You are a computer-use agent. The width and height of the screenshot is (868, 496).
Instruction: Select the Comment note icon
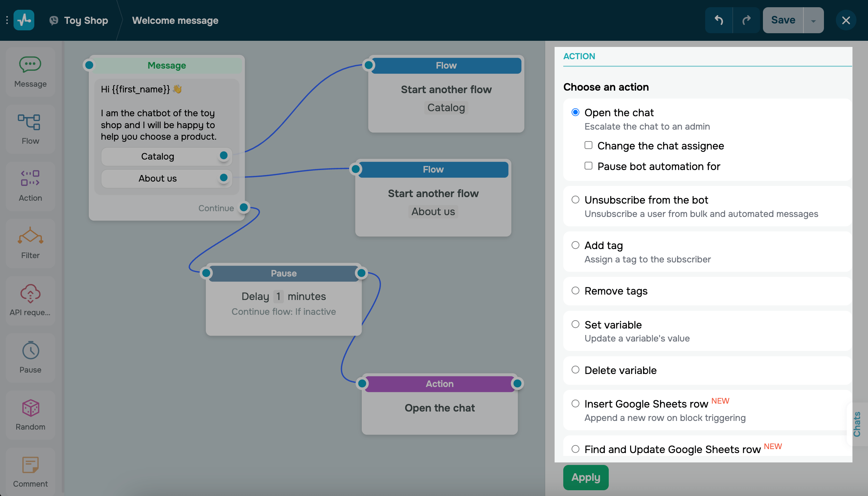click(x=30, y=465)
